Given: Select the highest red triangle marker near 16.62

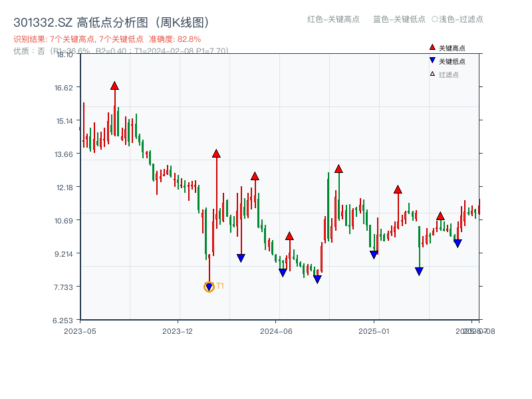Looking at the screenshot, I should click(x=115, y=85).
